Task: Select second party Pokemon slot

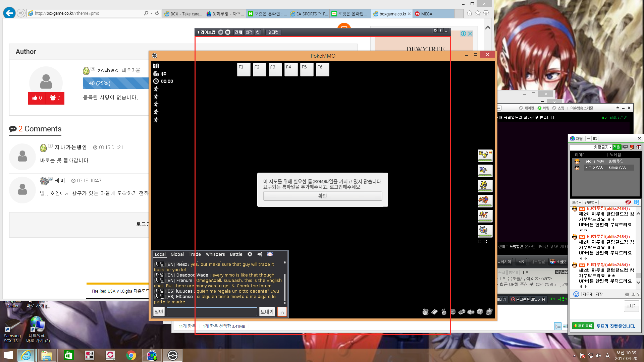Action: pos(485,171)
